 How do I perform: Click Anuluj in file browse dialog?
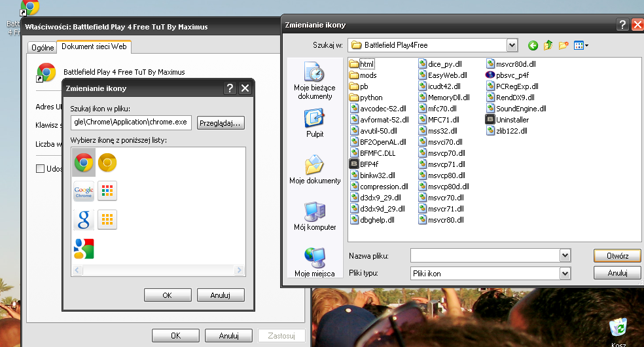pyautogui.click(x=617, y=272)
